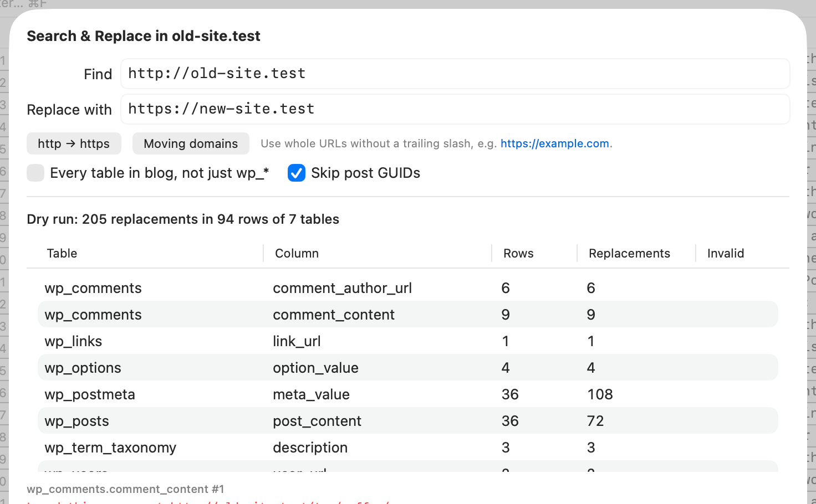Sort by the Column header
Image resolution: width=816 pixels, height=504 pixels.
[x=297, y=253]
